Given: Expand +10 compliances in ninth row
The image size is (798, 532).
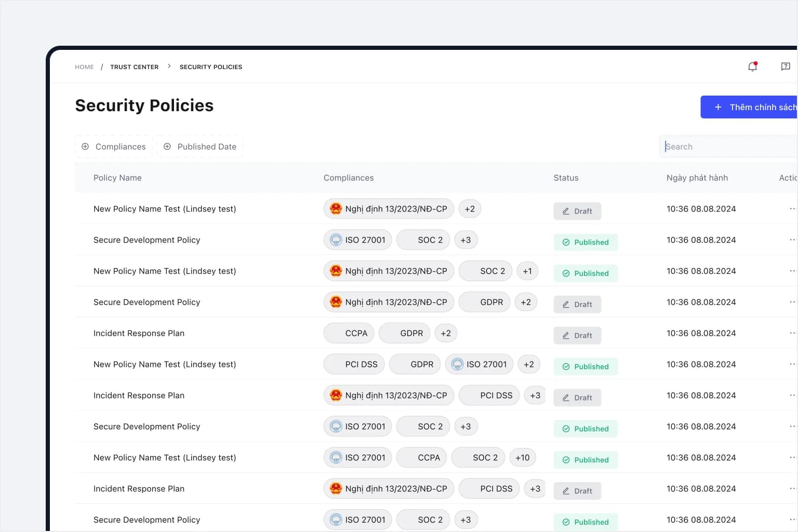Looking at the screenshot, I should click(x=523, y=458).
